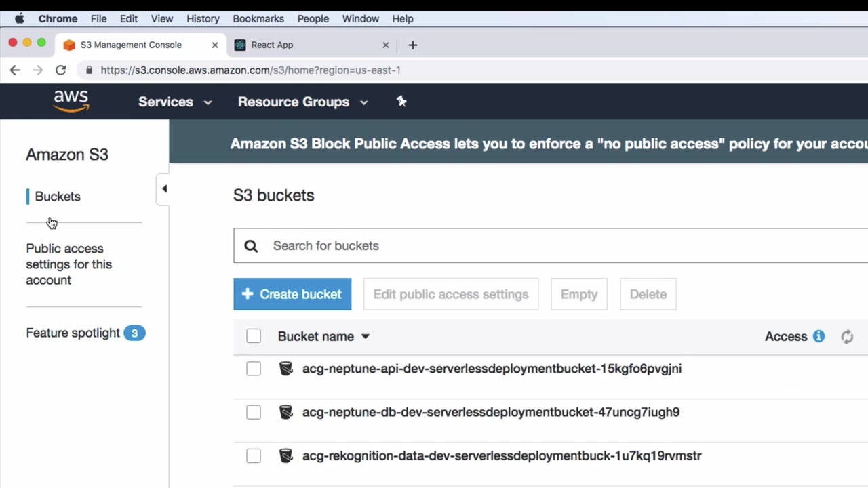Check the acg-neptune-api-dev bucket checkbox

[254, 369]
